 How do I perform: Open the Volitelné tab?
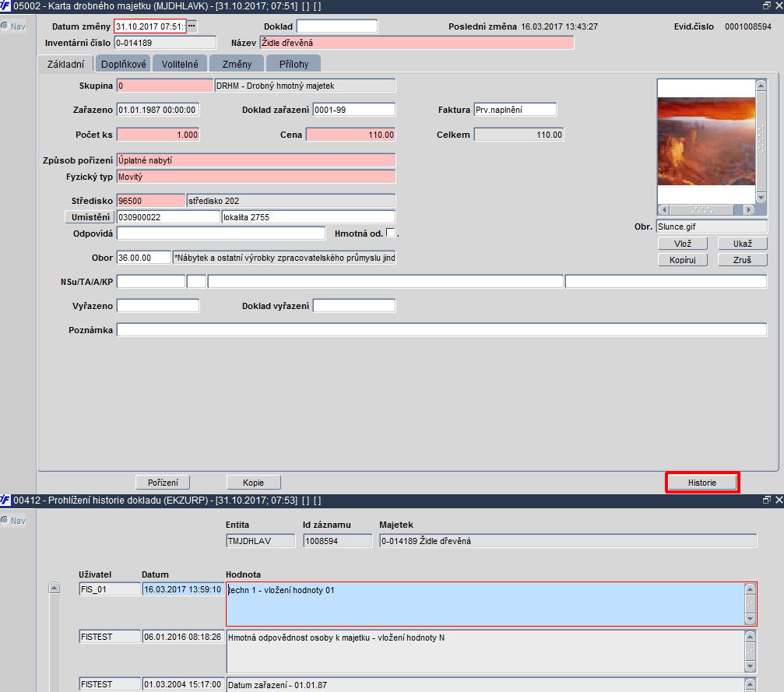tap(180, 64)
